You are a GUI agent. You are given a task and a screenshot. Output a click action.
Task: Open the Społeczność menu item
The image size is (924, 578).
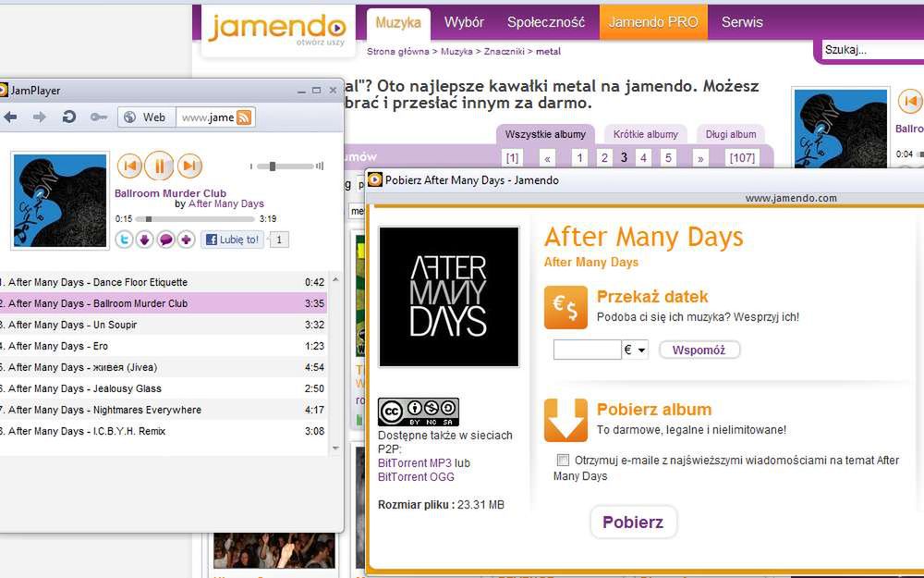click(x=546, y=22)
